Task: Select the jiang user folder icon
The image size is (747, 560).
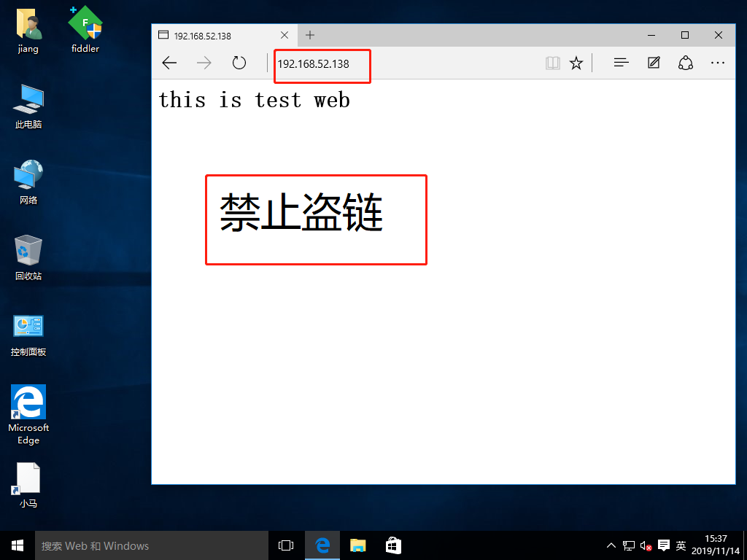Action: click(x=28, y=29)
